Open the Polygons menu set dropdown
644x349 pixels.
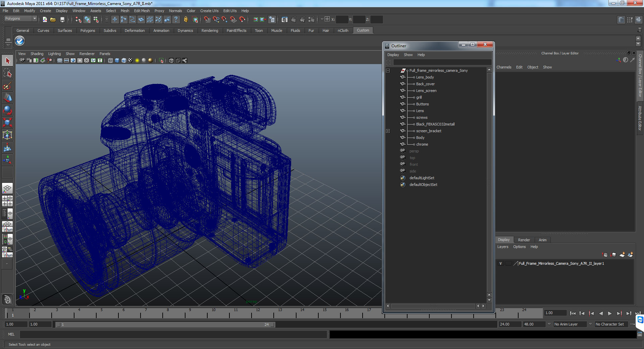pyautogui.click(x=20, y=19)
